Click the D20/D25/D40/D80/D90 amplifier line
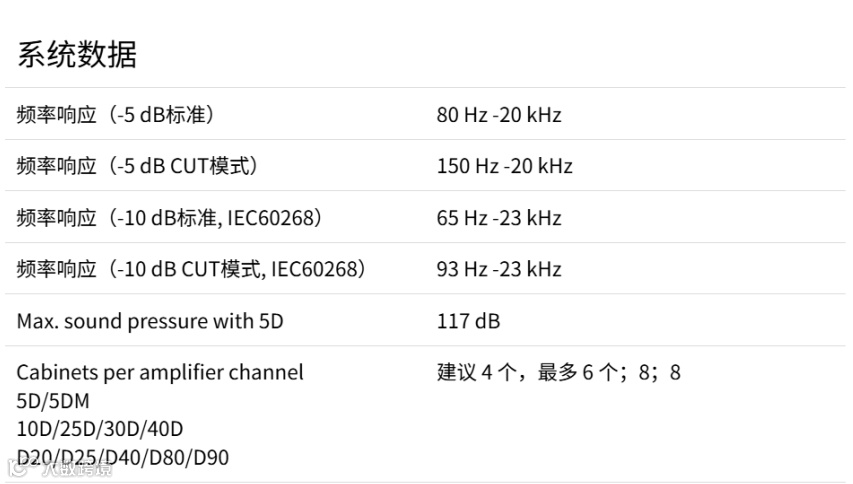 (x=123, y=458)
